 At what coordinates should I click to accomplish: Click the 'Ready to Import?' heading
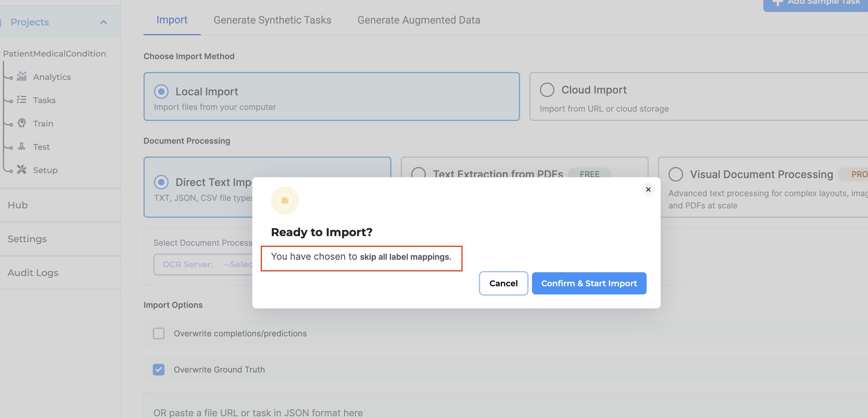pyautogui.click(x=321, y=232)
